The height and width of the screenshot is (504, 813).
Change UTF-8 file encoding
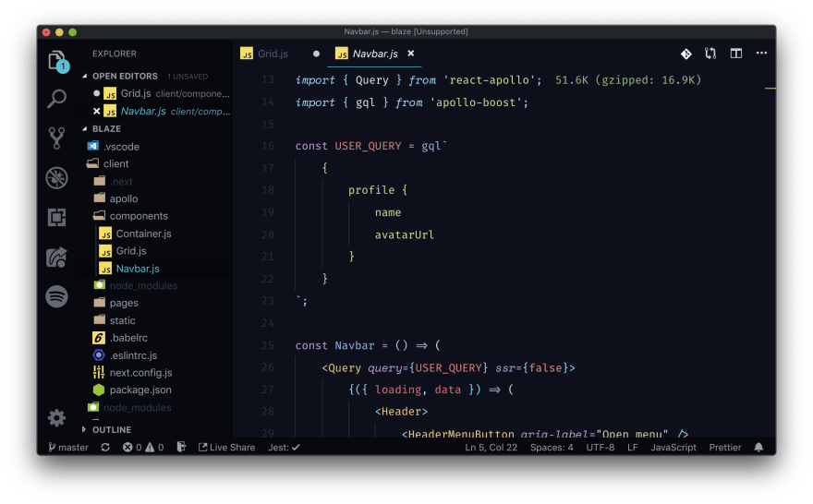pos(601,447)
